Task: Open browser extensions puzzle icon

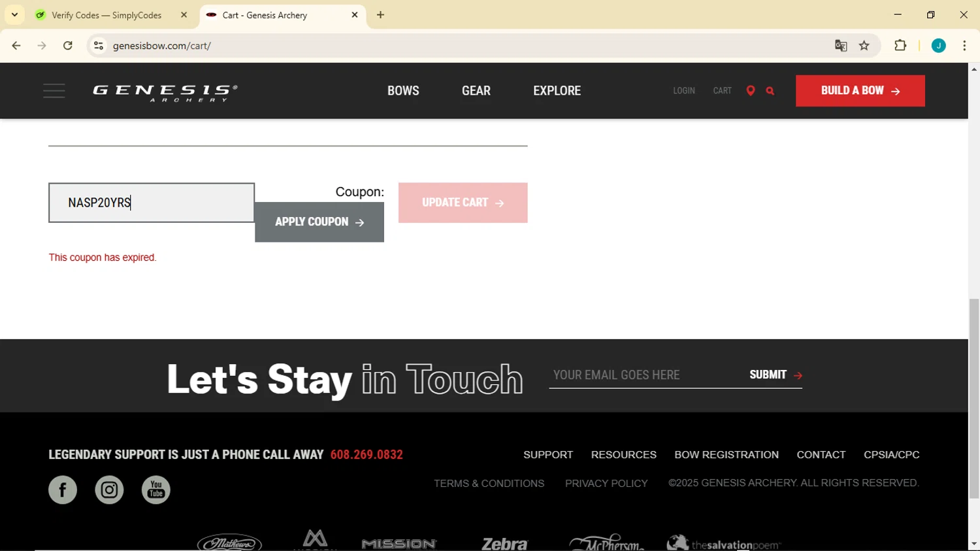Action: (900, 46)
